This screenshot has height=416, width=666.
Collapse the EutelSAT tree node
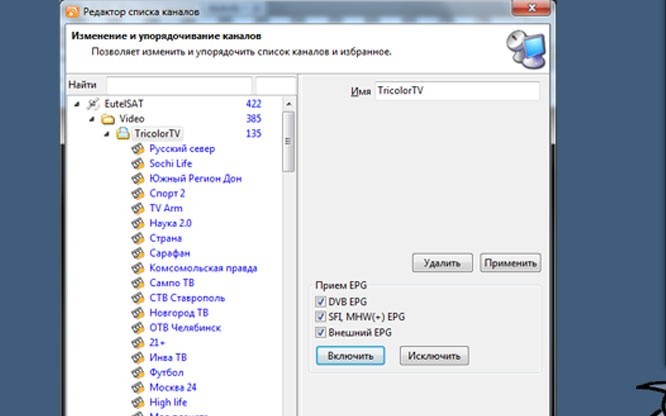[78, 103]
